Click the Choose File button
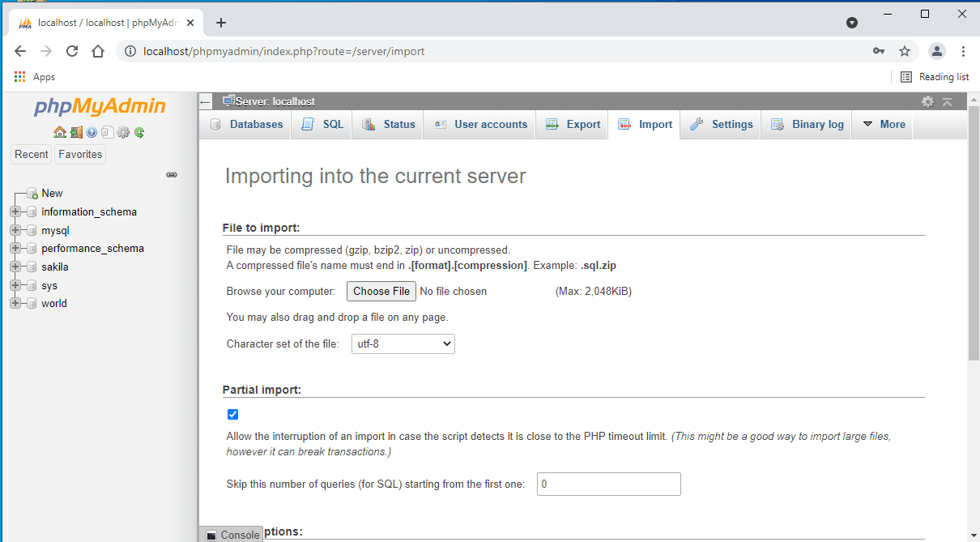The height and width of the screenshot is (542, 980). pos(381,291)
